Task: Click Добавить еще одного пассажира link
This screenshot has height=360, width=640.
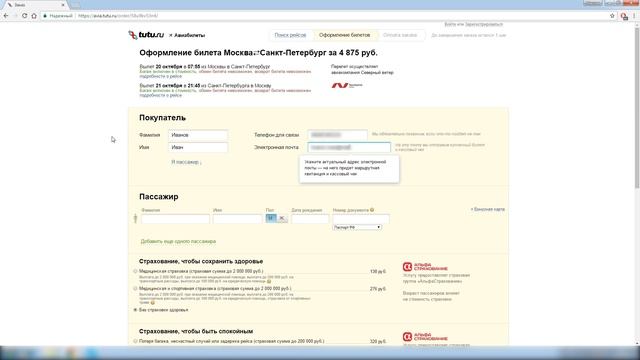Action: point(178,241)
